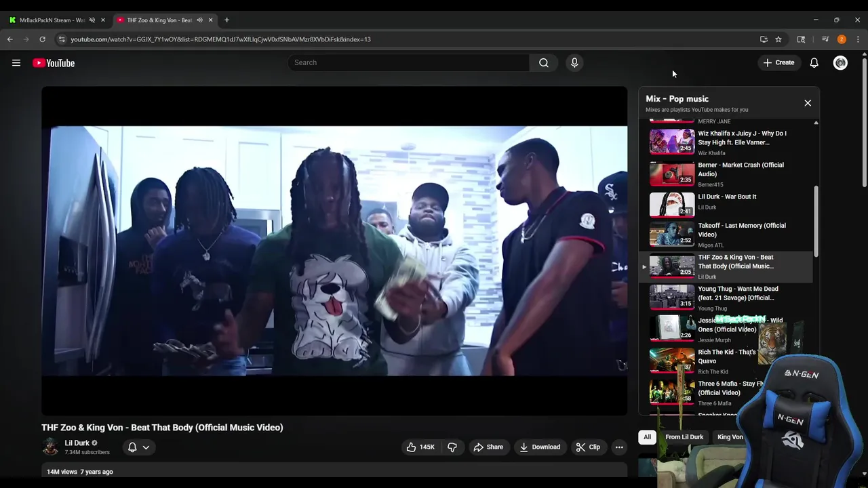Image resolution: width=868 pixels, height=488 pixels.
Task: Click the URL address bar
Action: click(407, 39)
